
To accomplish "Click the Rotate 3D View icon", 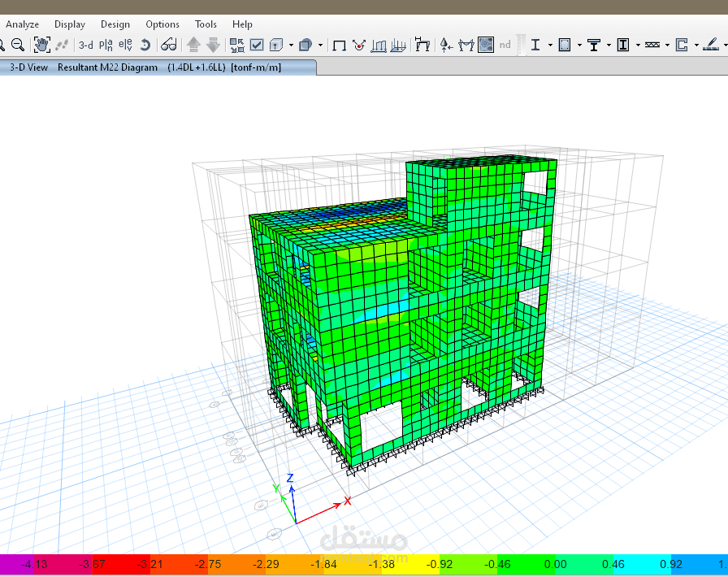I will pos(145,45).
